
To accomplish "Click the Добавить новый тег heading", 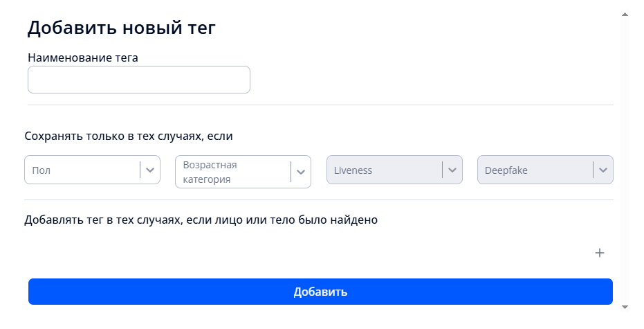I will coord(122,28).
